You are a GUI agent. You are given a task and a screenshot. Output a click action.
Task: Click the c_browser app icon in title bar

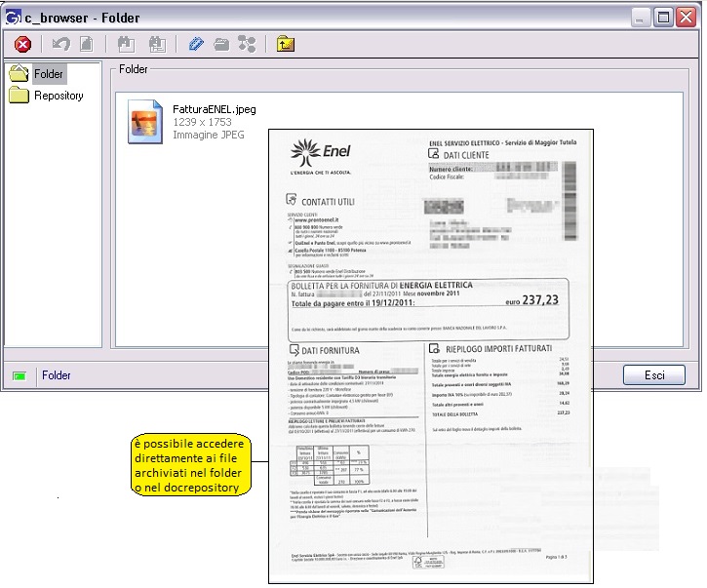click(13, 18)
